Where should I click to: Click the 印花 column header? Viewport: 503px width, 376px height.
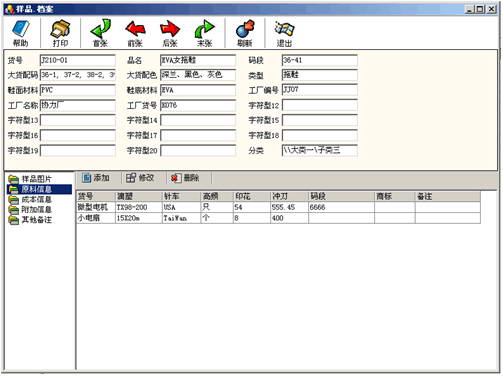pyautogui.click(x=252, y=196)
